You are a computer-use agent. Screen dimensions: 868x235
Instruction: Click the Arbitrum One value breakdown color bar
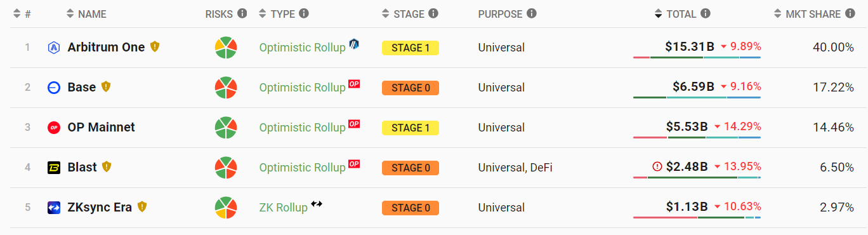coord(697,58)
